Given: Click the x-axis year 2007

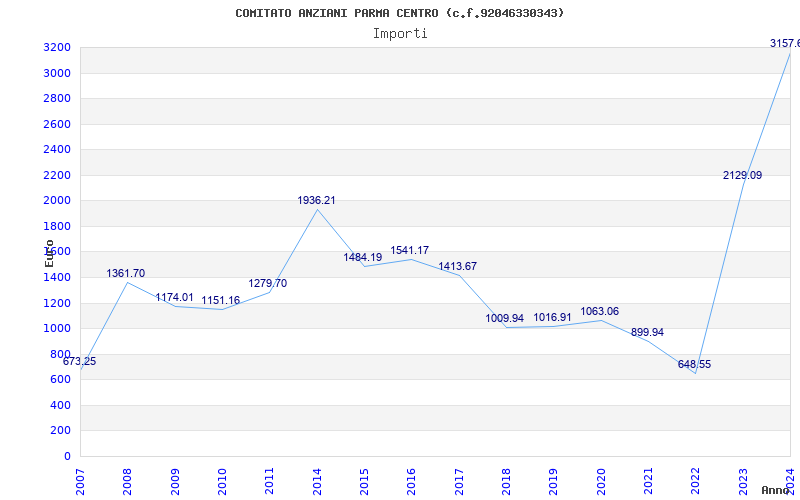Looking at the screenshot, I should [80, 482].
